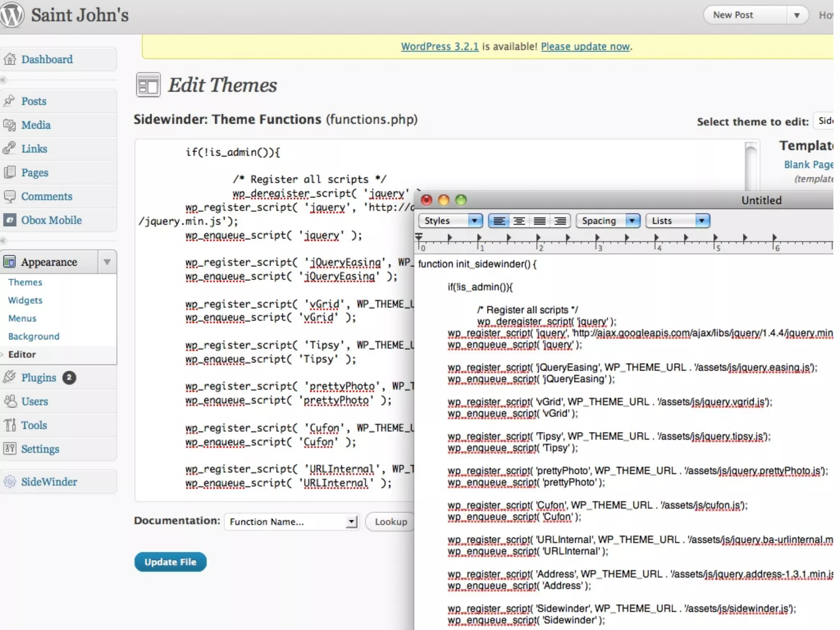Image resolution: width=840 pixels, height=630 pixels.
Task: Open the Styles dropdown in TextEdit
Action: (450, 221)
